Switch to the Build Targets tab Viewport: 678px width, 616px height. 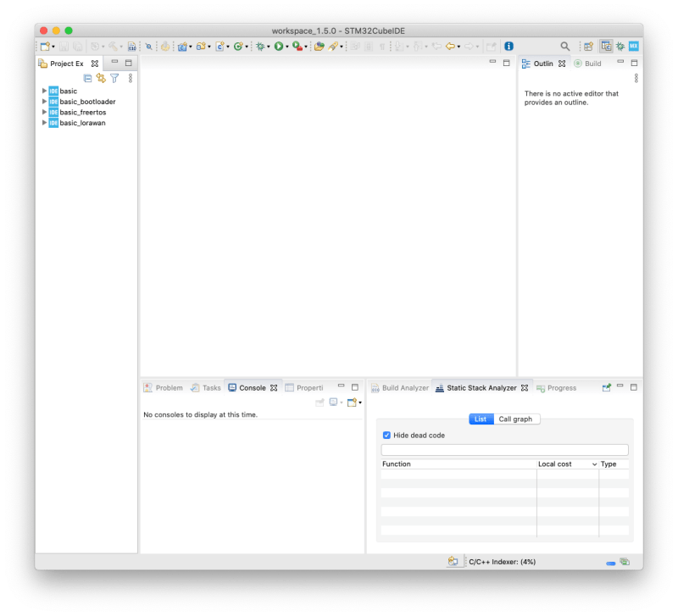587,64
